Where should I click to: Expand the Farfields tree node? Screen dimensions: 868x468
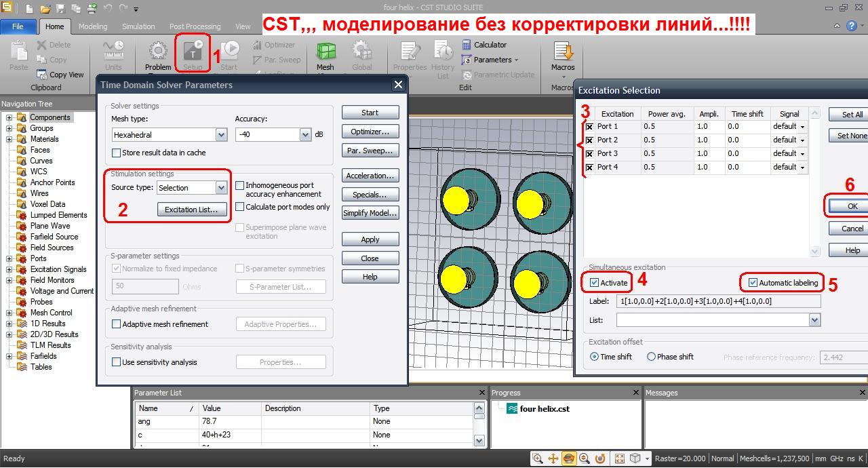(x=9, y=356)
